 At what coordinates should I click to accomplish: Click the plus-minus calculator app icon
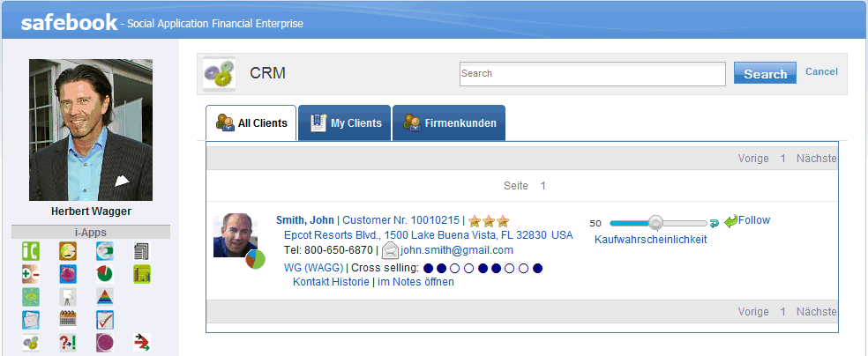[31, 274]
